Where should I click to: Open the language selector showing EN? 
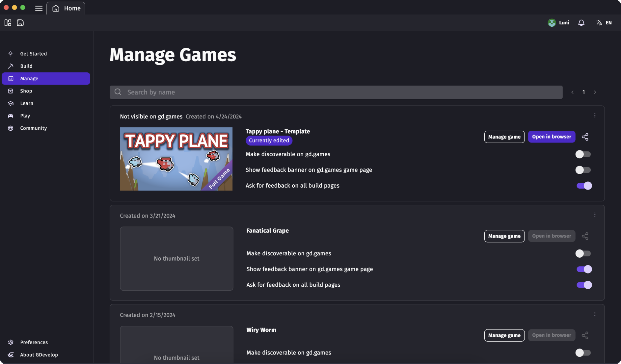pos(604,22)
